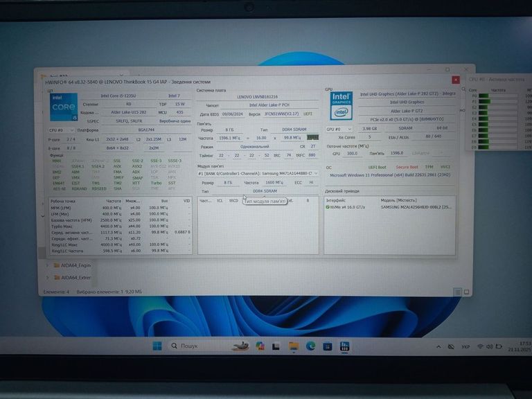Click the Робоча точка column header
Screen dimensions: 532x399
[x=64, y=201]
